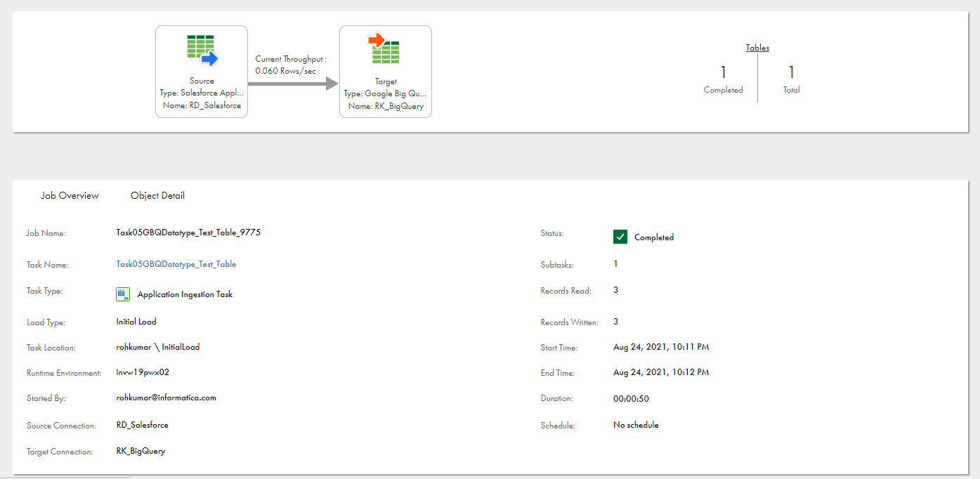This screenshot has width=980, height=479.
Task: Click the Task Name: field label
Action: click(x=47, y=265)
